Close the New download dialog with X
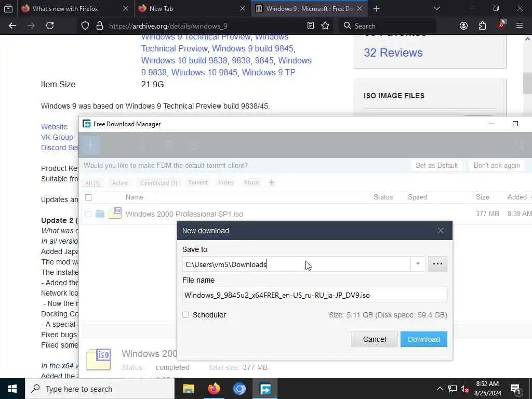This screenshot has width=532, height=399. tap(441, 231)
